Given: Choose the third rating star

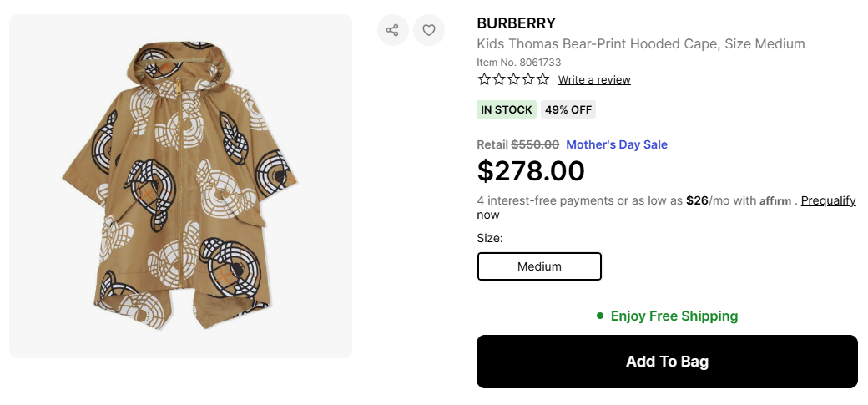Looking at the screenshot, I should click(x=513, y=79).
